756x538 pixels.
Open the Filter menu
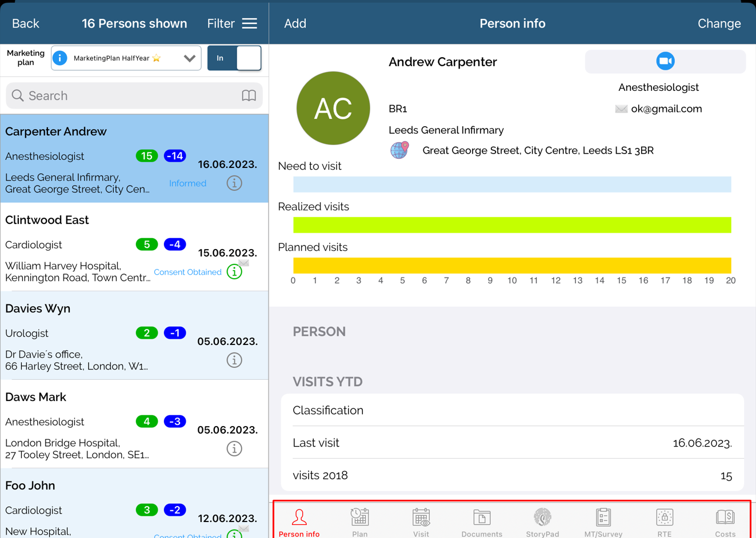click(x=232, y=23)
